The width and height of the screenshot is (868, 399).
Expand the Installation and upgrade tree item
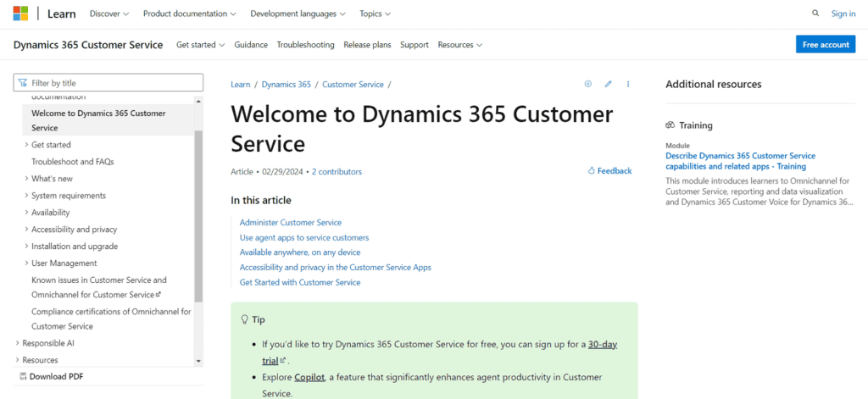click(x=26, y=247)
